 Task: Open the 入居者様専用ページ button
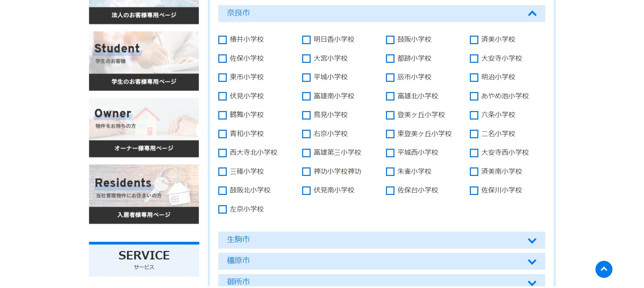tap(144, 215)
